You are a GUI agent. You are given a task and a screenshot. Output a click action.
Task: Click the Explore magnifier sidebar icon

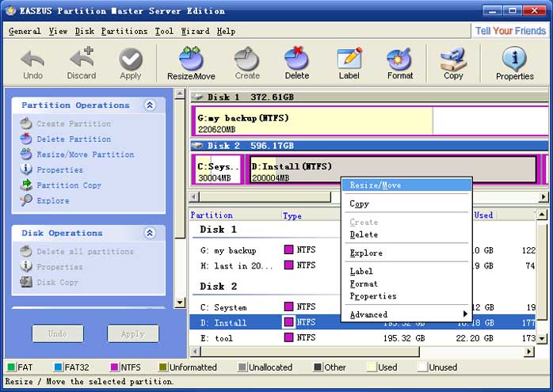click(x=26, y=200)
